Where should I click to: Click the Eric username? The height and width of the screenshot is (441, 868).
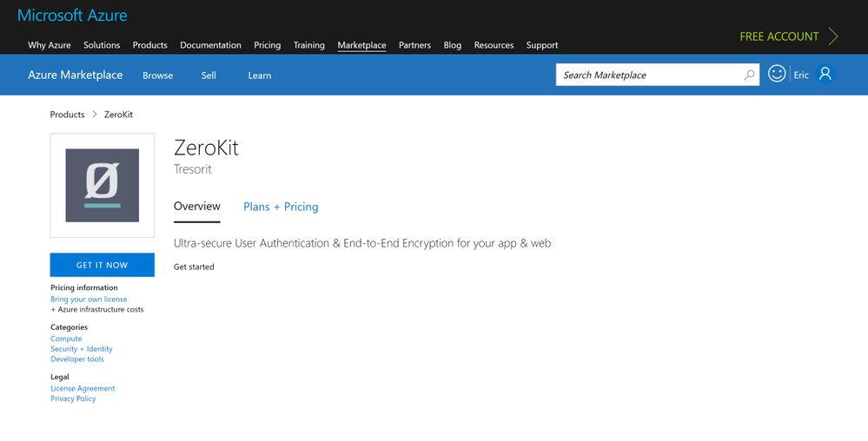pyautogui.click(x=801, y=76)
